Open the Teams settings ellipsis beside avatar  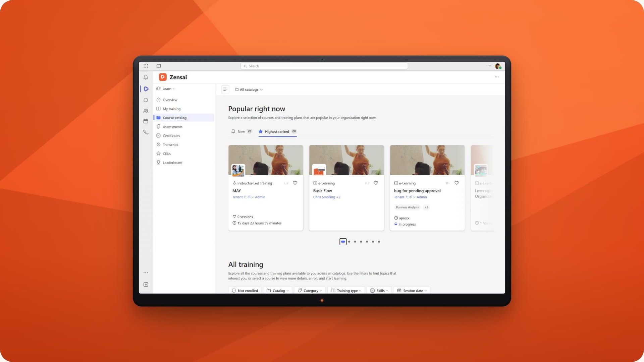click(489, 66)
